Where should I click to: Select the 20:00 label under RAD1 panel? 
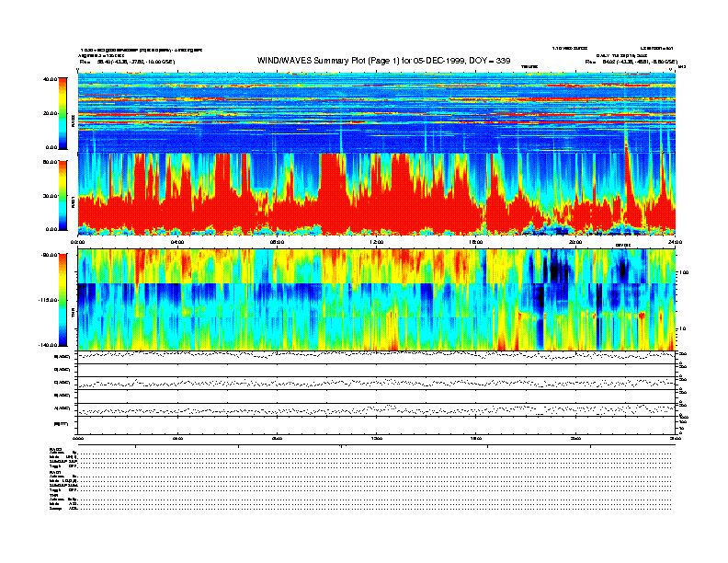(574, 242)
